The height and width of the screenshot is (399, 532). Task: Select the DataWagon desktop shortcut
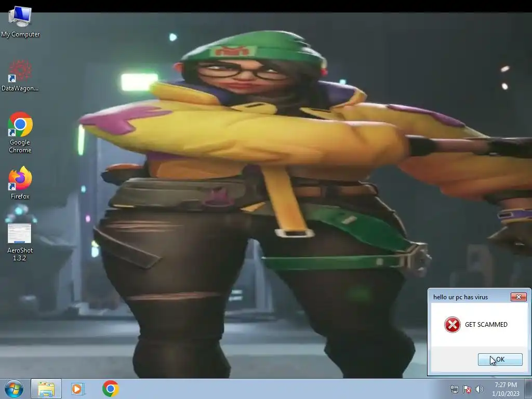[x=20, y=75]
